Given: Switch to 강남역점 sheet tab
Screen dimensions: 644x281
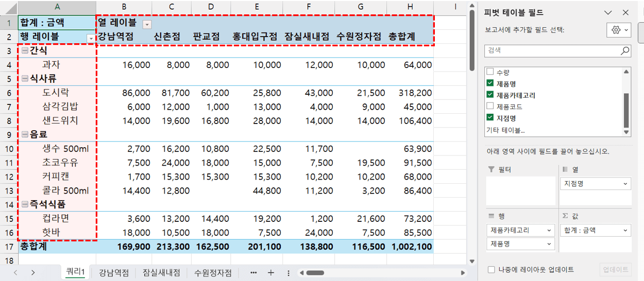Looking at the screenshot, I should pyautogui.click(x=113, y=273).
